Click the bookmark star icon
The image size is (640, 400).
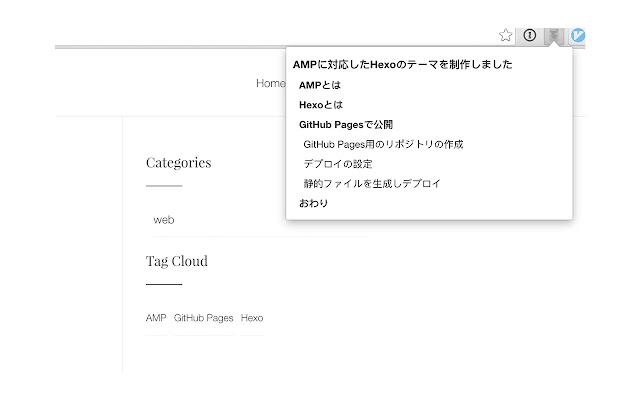505,35
